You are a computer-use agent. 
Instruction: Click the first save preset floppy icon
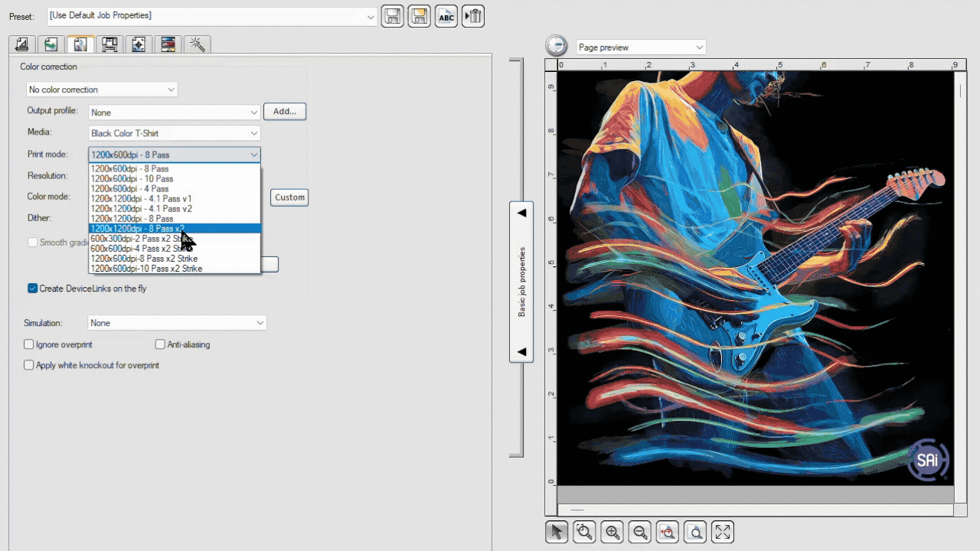point(392,16)
